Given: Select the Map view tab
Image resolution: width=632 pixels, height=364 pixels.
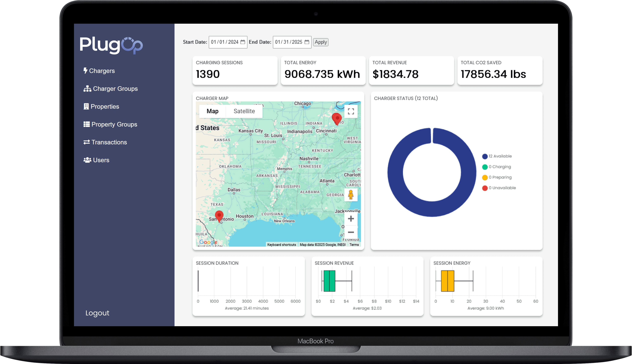Looking at the screenshot, I should pos(212,111).
